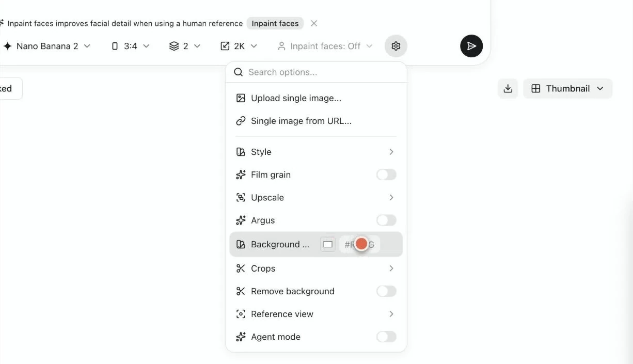Screen dimensions: 633x364
Task: Open the Crops submenu
Action: (x=316, y=268)
